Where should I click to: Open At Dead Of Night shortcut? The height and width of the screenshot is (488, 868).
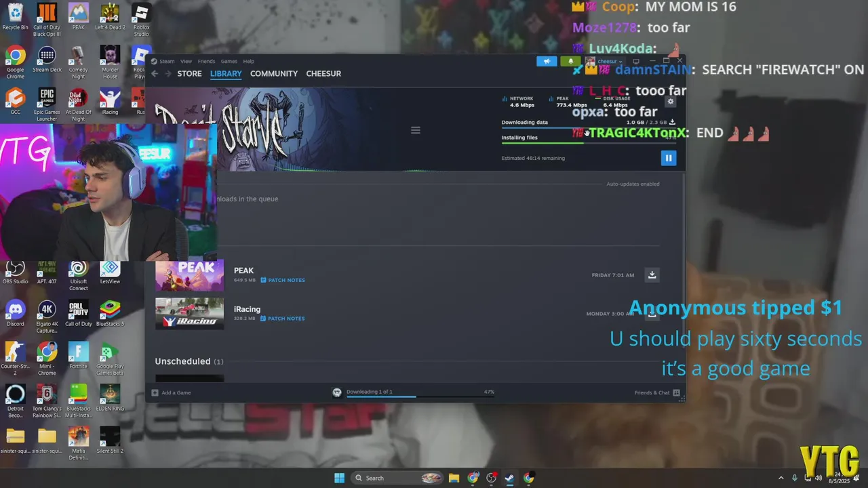(x=78, y=104)
